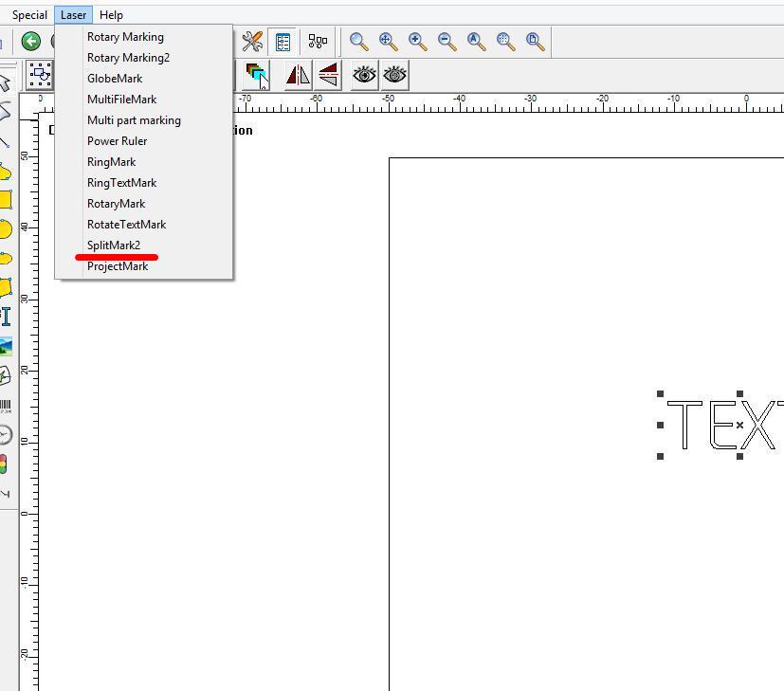Open the tools and wrench settings icon
The width and height of the screenshot is (784, 691).
click(252, 41)
